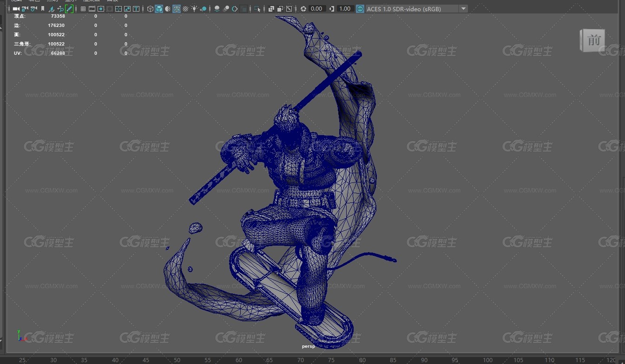Image resolution: width=625 pixels, height=364 pixels.
Task: Click the Use Default Material icon
Action: (x=168, y=9)
